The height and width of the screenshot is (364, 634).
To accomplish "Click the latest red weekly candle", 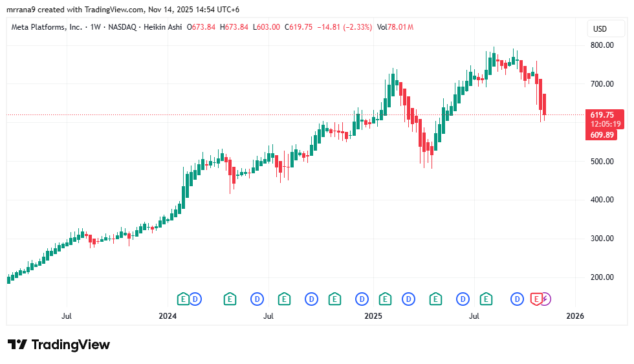I will (545, 105).
